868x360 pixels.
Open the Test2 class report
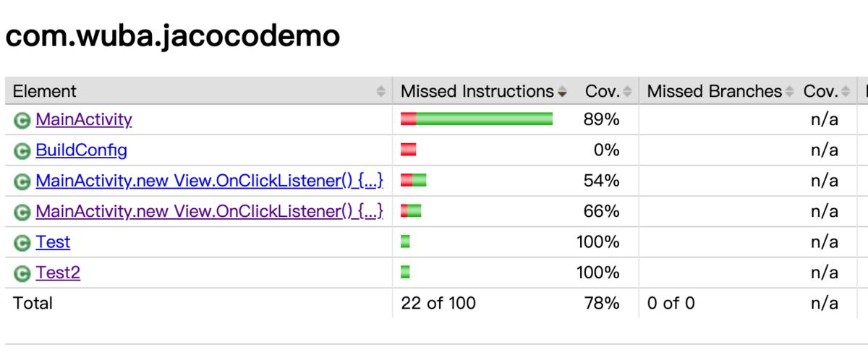58,273
